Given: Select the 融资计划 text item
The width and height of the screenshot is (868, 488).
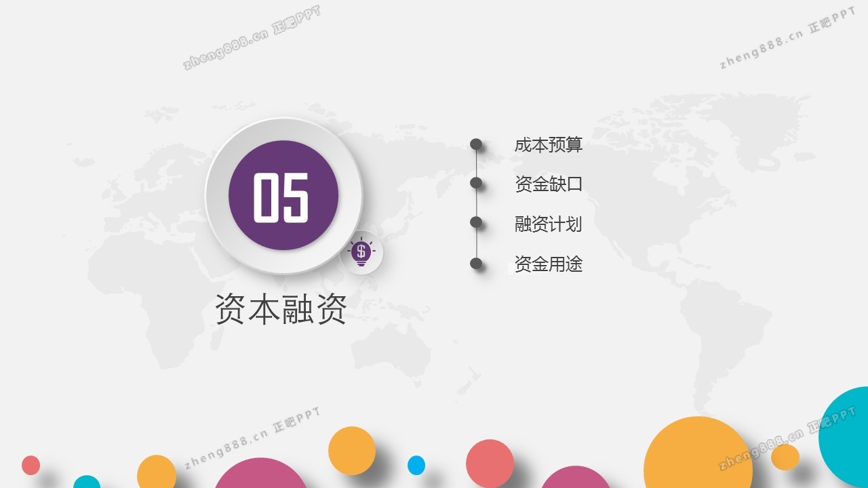Looking at the screenshot, I should point(548,224).
